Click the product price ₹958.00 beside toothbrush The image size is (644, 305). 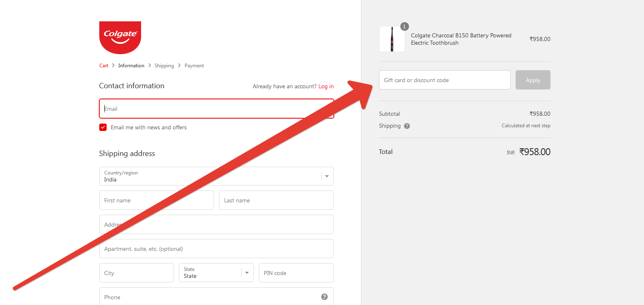(x=540, y=39)
